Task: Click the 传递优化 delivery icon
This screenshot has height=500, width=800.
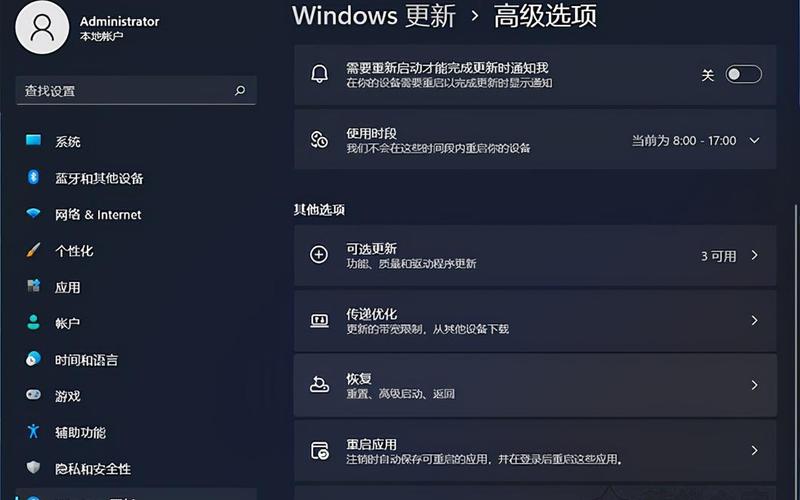Action: click(x=319, y=320)
